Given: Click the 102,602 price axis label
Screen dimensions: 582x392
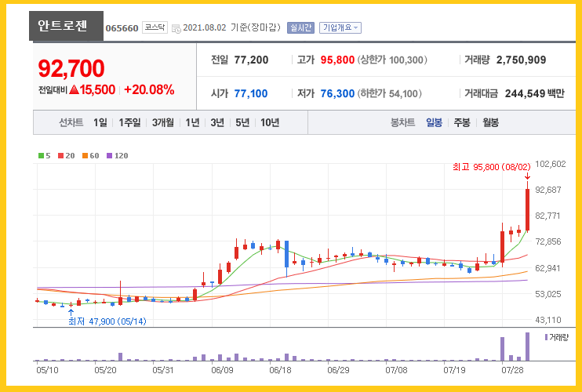Looking at the screenshot, I should click(551, 164).
